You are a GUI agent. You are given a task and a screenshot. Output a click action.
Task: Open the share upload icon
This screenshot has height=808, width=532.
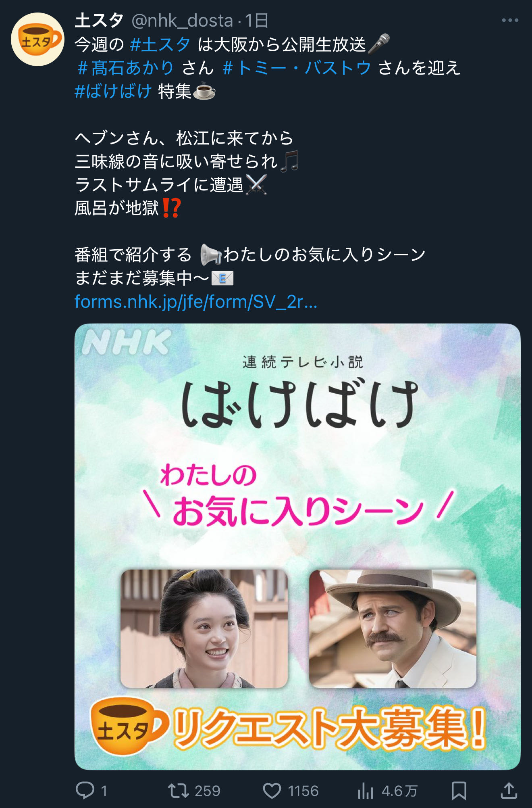click(x=509, y=790)
